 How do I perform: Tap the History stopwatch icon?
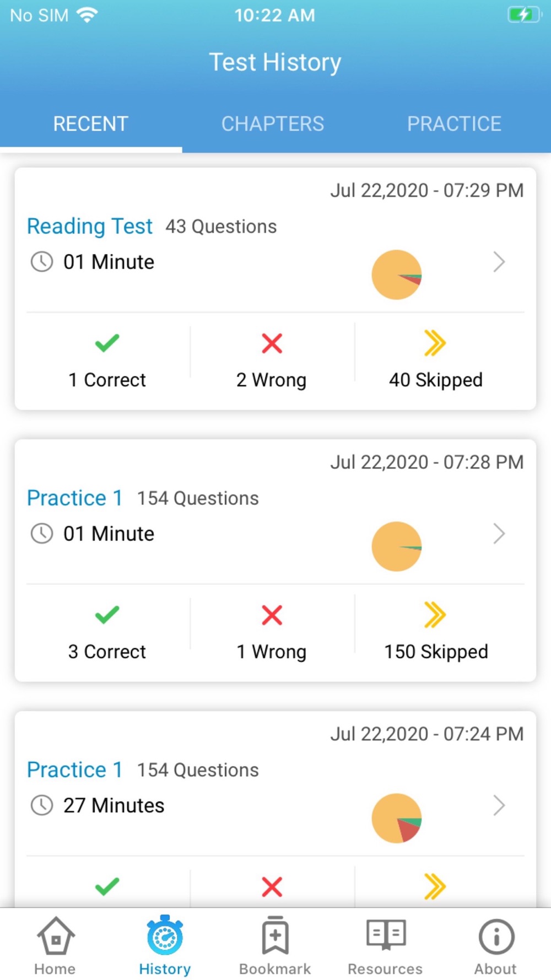coord(165,935)
